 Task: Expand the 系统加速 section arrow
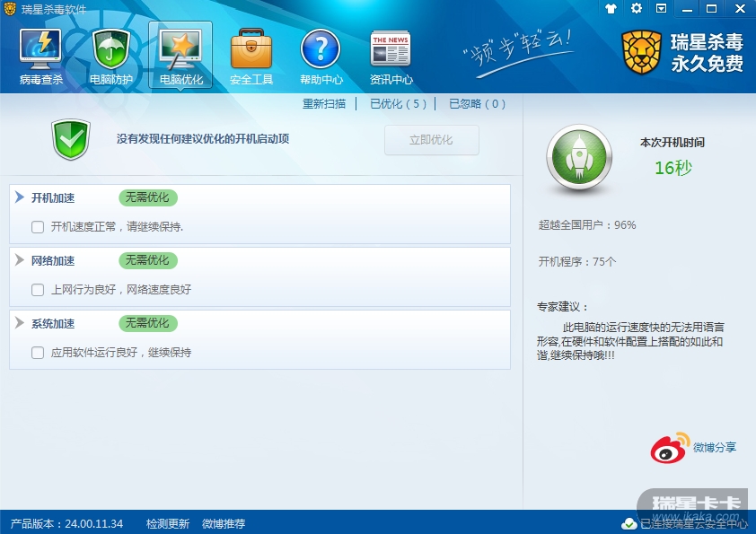pos(19,323)
